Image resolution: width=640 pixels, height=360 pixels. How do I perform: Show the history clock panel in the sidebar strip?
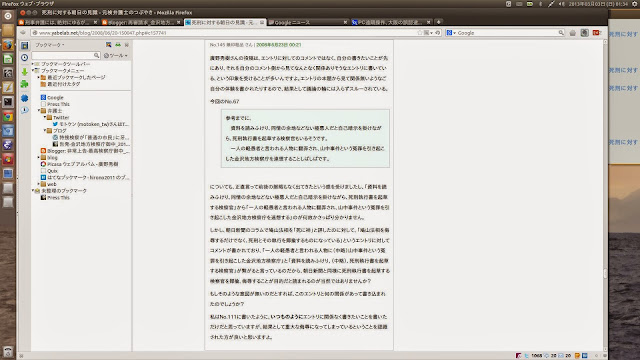[x=25, y=58]
